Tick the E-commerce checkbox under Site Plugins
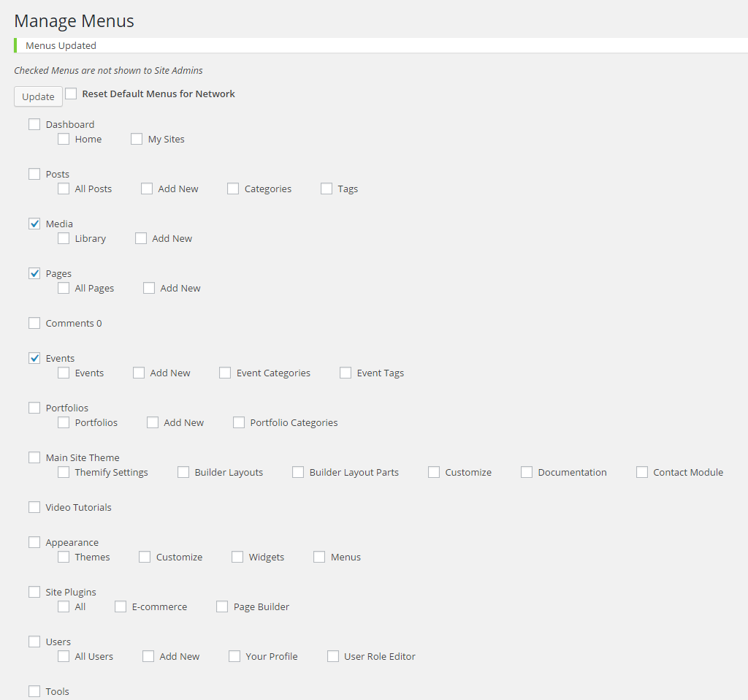 pyautogui.click(x=121, y=606)
